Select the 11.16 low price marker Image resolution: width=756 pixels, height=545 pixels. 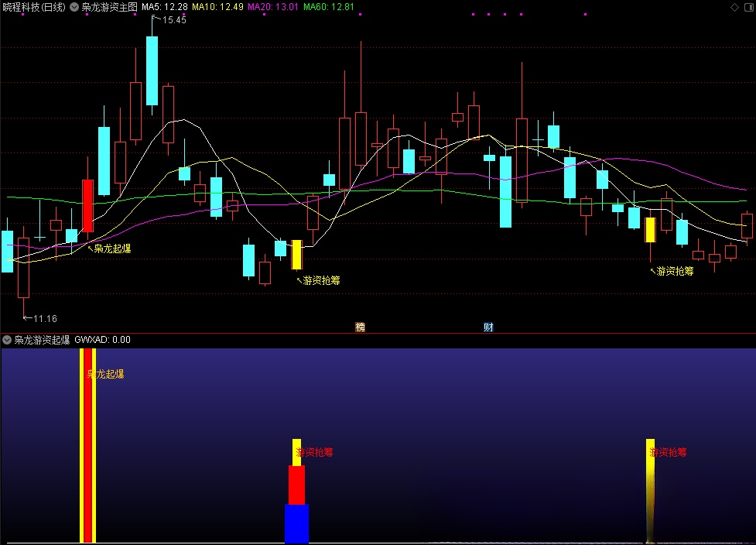coord(44,318)
